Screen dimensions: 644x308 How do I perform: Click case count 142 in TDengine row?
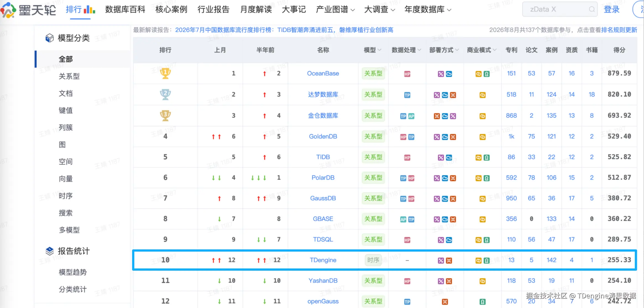[x=551, y=260]
